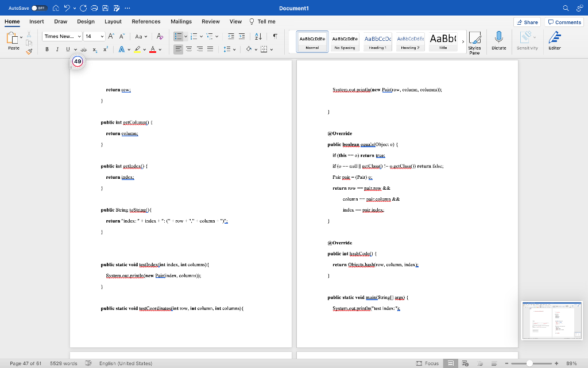Switch to the Layout tab
The image size is (588, 368).
(113, 21)
